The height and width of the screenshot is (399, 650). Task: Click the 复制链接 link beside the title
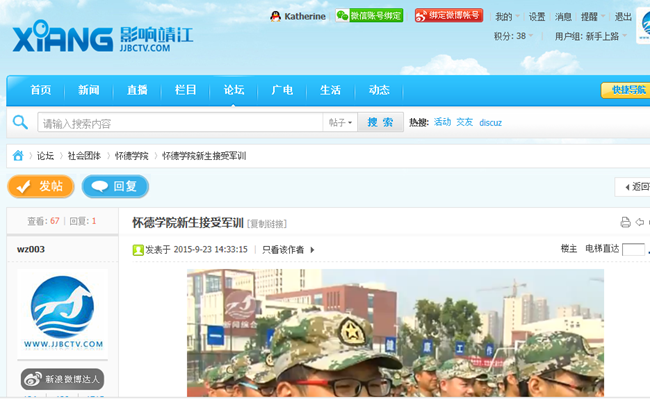pos(267,224)
